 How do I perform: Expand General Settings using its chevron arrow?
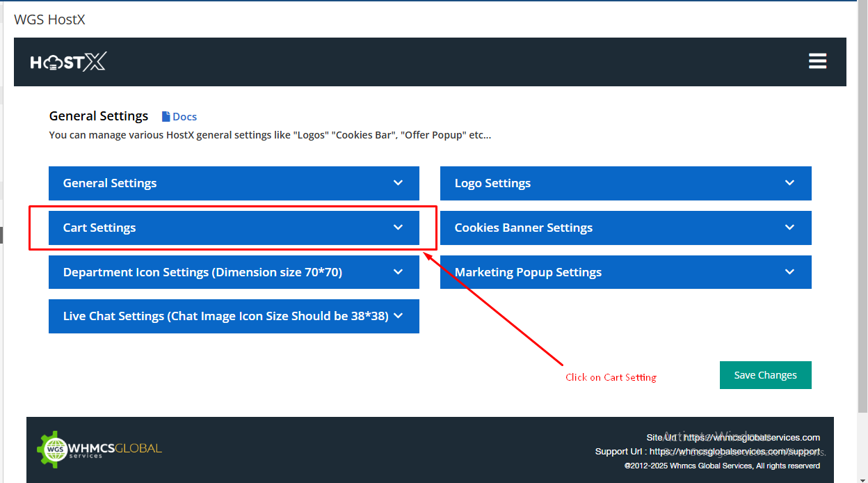point(398,183)
